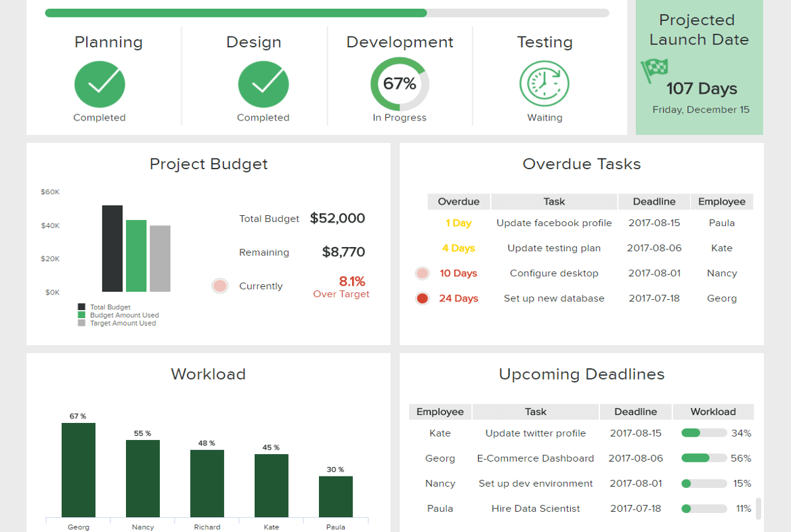Click the checkered launch flag icon

654,69
